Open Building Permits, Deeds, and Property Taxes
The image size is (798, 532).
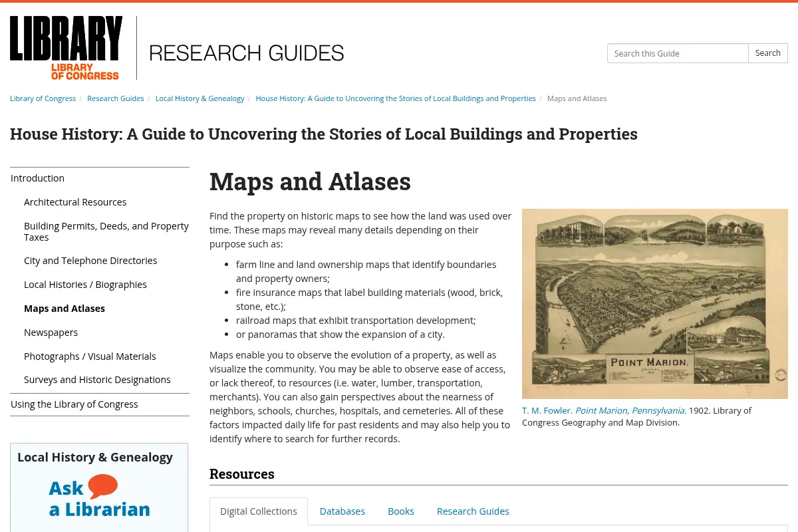[106, 231]
